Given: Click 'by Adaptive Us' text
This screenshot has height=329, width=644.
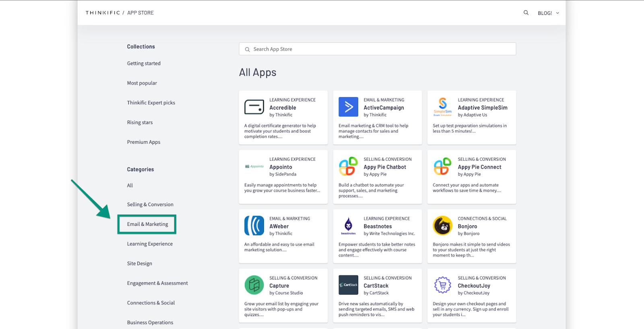Looking at the screenshot, I should pyautogui.click(x=472, y=115).
